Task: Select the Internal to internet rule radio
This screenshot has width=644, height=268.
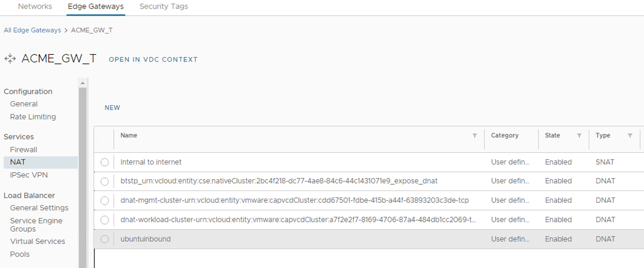Action: click(105, 162)
